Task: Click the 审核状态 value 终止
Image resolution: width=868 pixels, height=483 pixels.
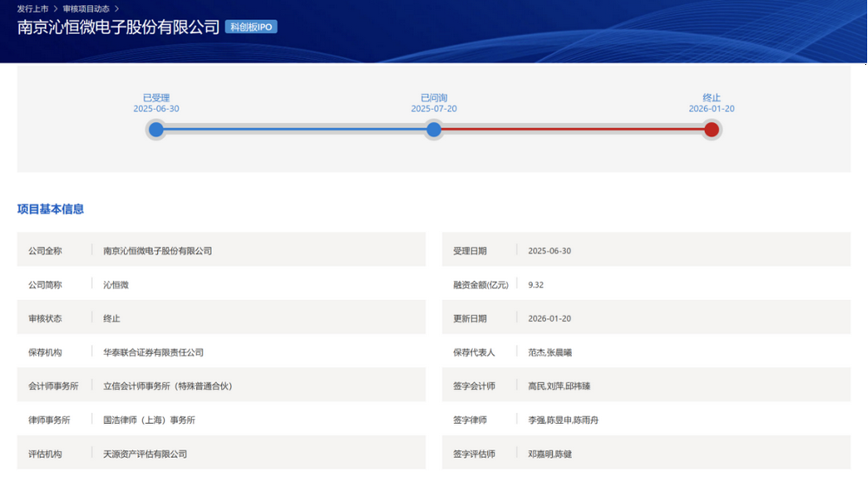Action: tap(111, 318)
